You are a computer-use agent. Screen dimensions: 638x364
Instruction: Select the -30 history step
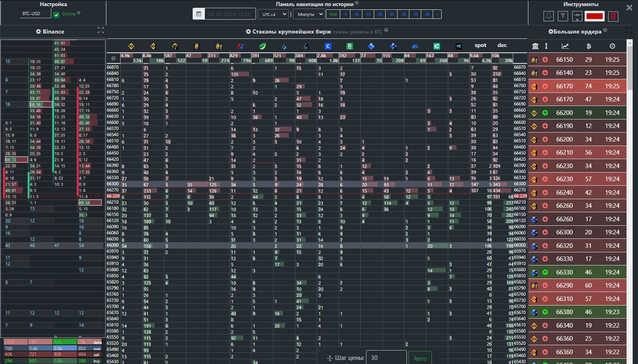tap(403, 14)
